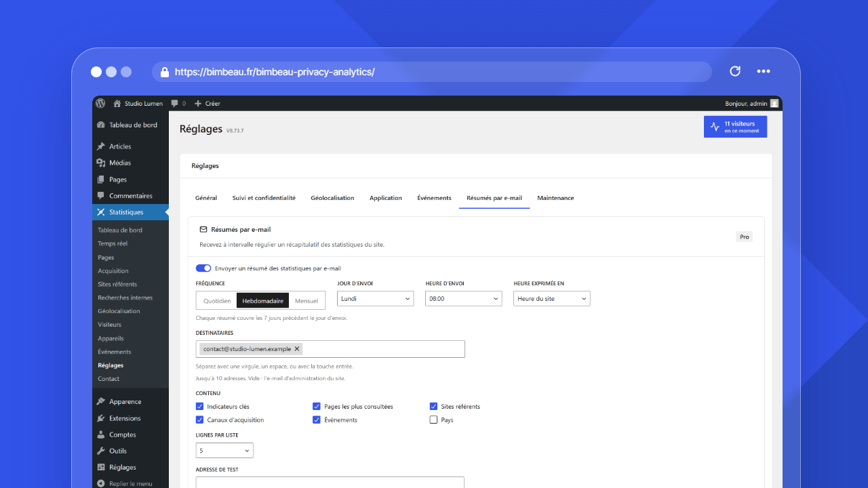Screen dimensions: 868x488
Task: Reload the page with browser refresh icon
Action: point(735,71)
